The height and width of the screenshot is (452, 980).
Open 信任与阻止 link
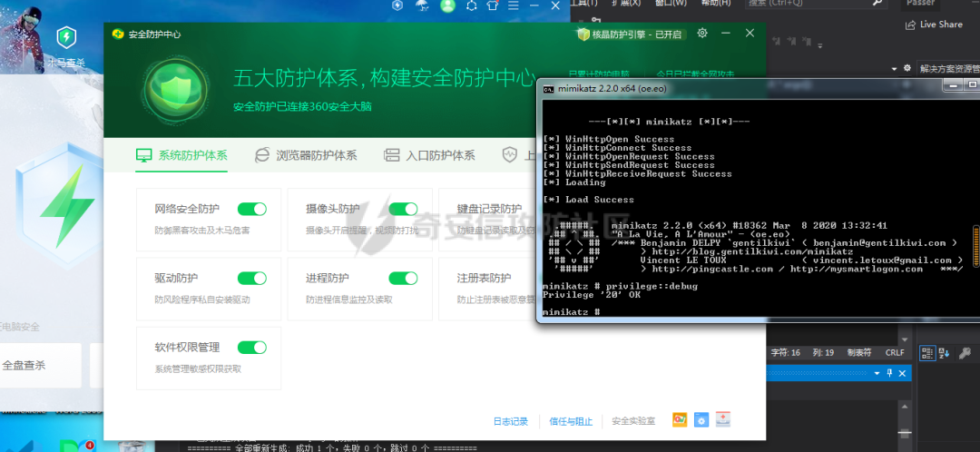coord(571,421)
